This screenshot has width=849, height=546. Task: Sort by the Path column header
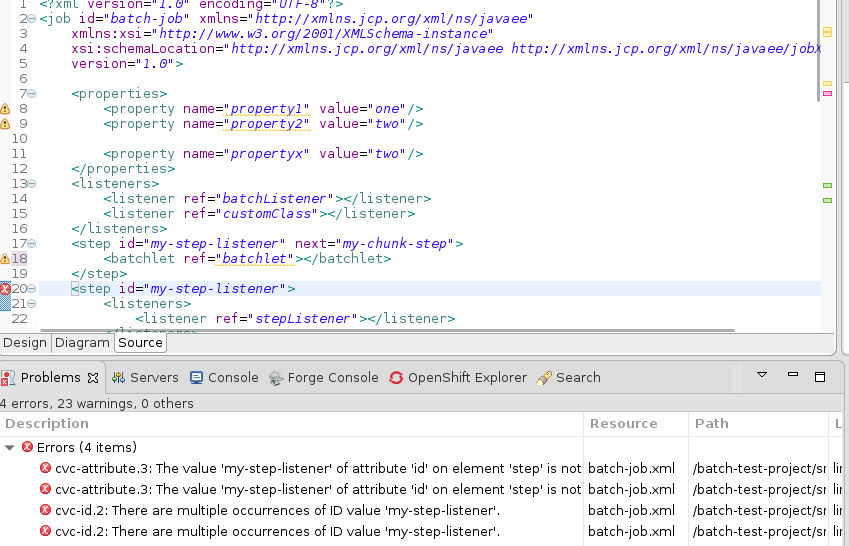(x=758, y=424)
